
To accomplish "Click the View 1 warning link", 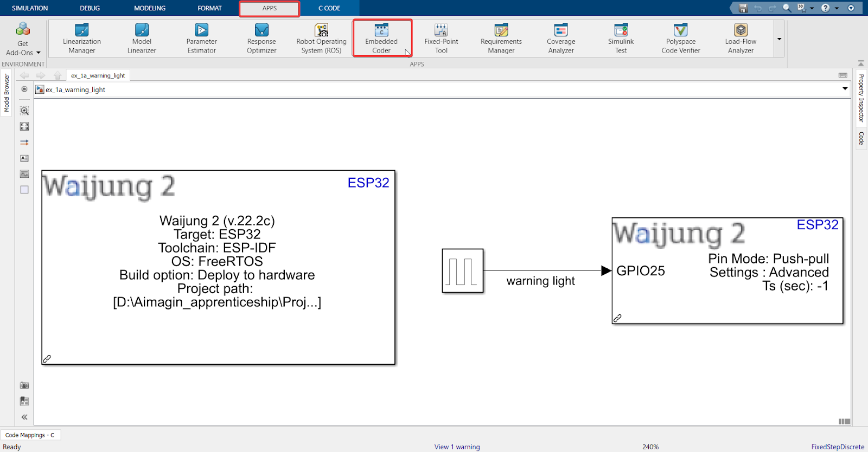I will (457, 447).
